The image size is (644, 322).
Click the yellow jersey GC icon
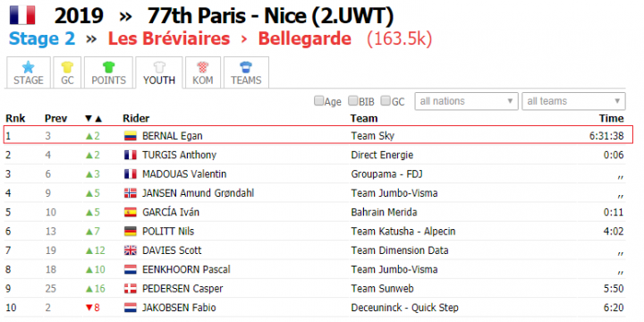coord(67,67)
